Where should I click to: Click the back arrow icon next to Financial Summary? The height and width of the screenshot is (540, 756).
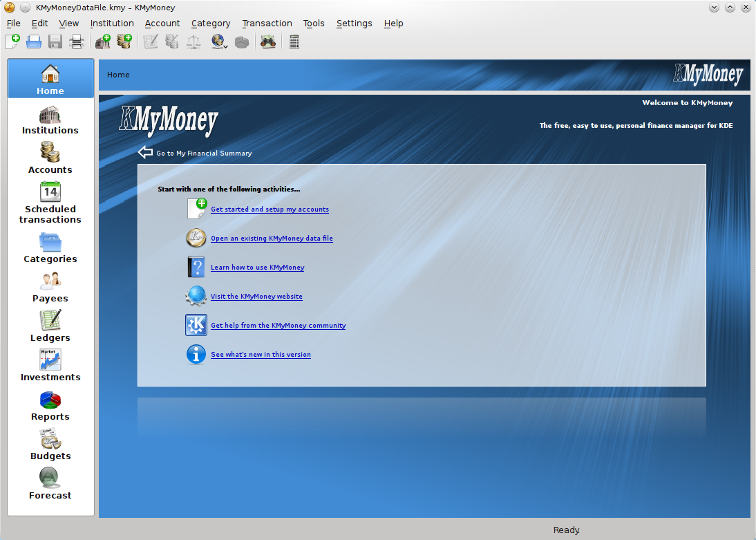coord(145,153)
